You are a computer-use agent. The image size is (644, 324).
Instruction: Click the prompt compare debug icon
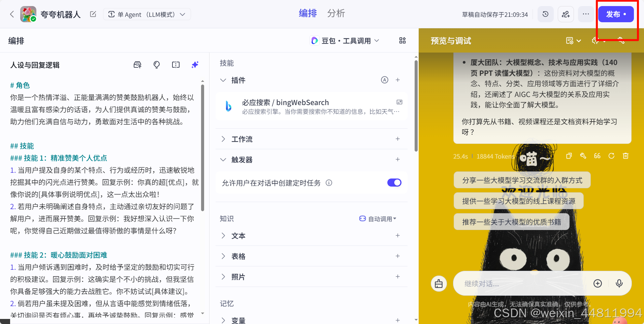click(176, 65)
